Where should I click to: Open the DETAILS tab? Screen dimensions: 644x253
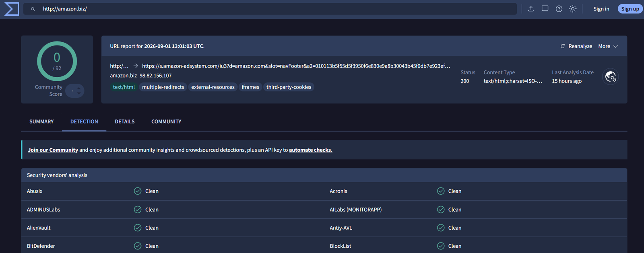[x=125, y=121]
